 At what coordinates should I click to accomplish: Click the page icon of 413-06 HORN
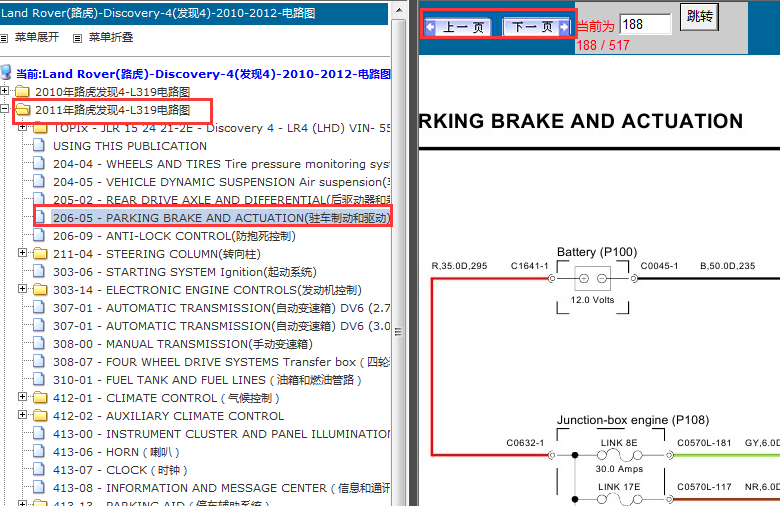pyautogui.click(x=39, y=451)
